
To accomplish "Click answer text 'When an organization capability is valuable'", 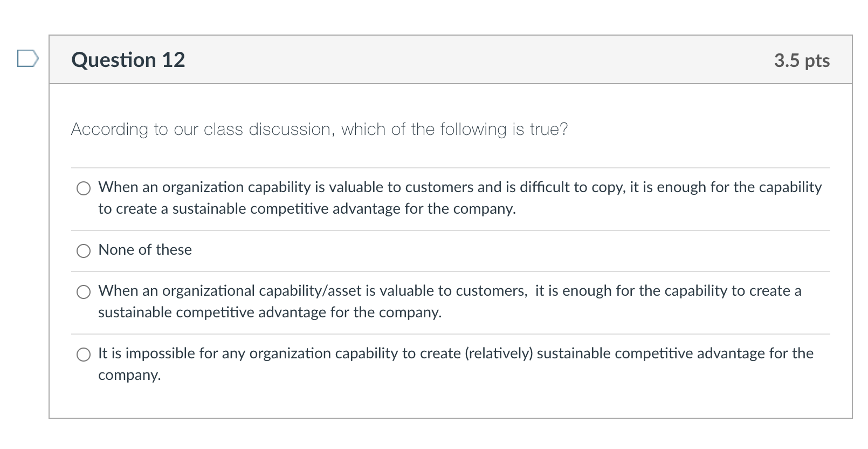I will (460, 198).
